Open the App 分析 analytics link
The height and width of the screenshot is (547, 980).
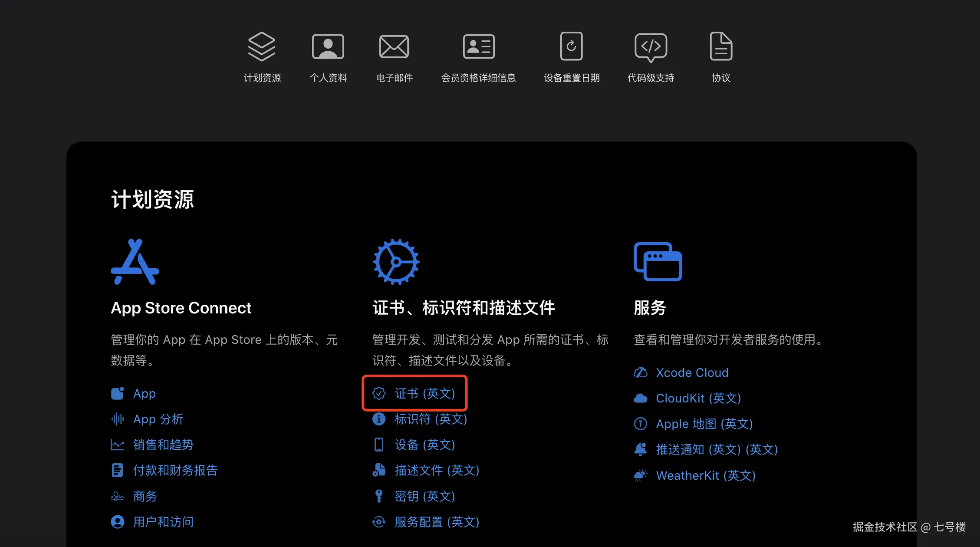coord(158,419)
